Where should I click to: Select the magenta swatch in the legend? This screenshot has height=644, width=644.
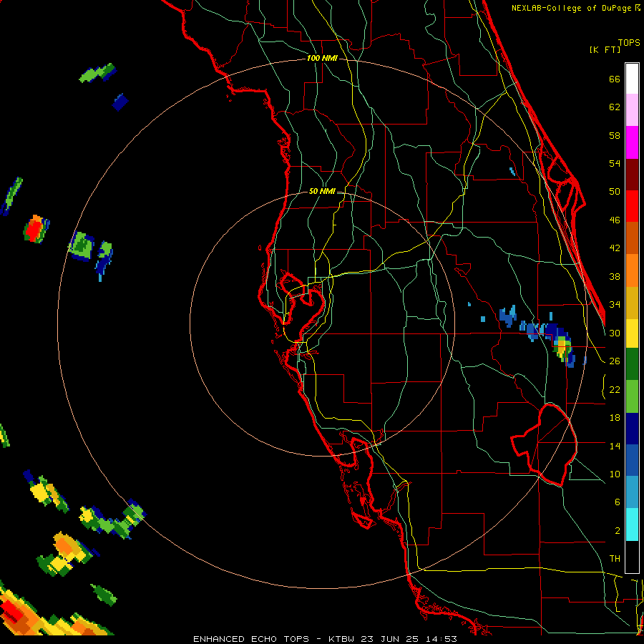point(632,142)
